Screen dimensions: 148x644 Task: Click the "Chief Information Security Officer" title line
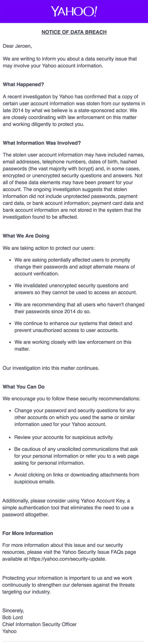(39, 624)
